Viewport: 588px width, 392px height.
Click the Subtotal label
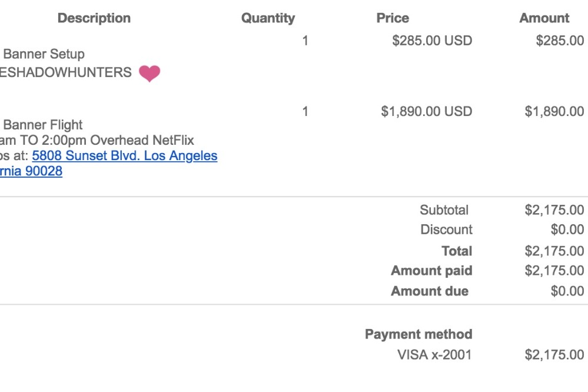click(x=444, y=210)
